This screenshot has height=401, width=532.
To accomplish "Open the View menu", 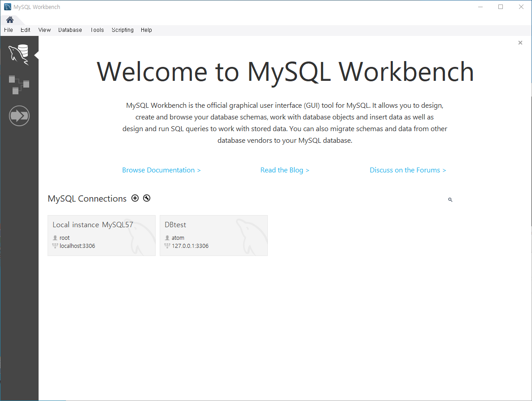I will [x=44, y=30].
